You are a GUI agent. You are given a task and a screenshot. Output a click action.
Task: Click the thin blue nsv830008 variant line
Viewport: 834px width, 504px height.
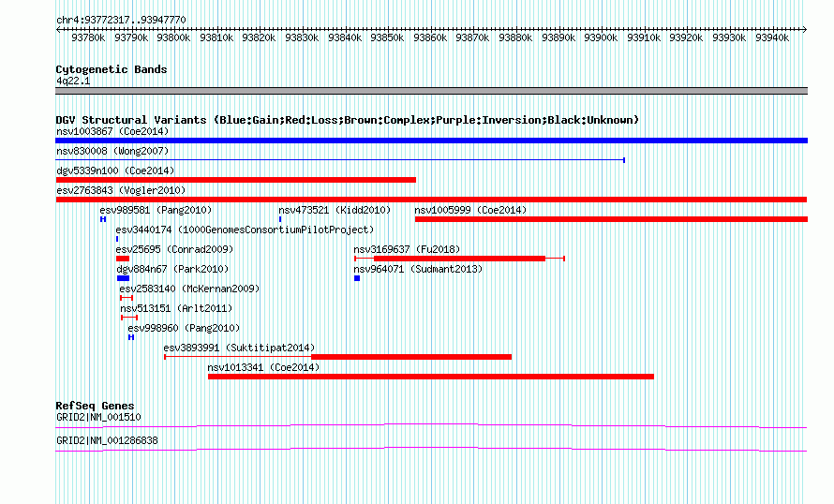tap(340, 160)
